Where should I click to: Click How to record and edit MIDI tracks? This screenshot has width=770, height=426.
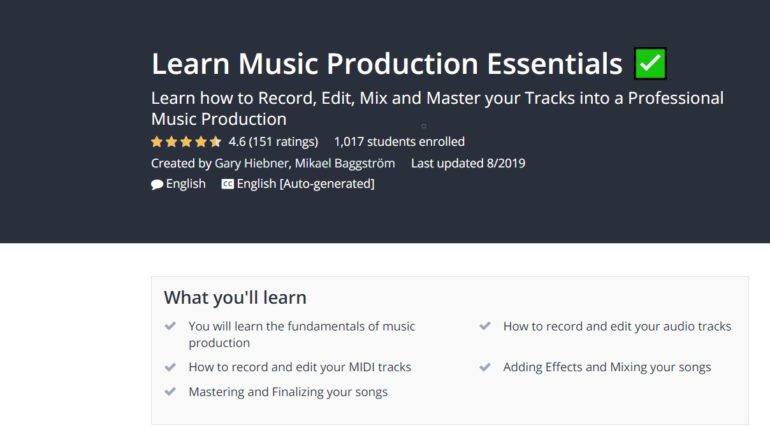pos(300,367)
